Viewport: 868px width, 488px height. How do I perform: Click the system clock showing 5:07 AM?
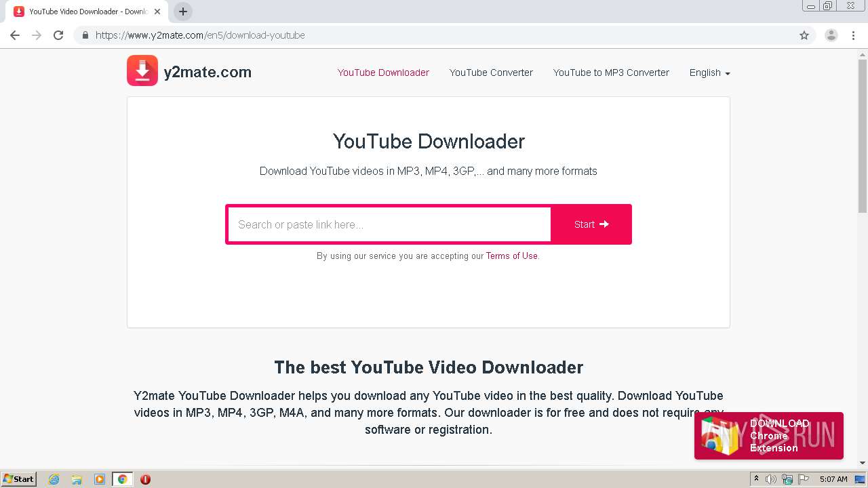pos(833,479)
